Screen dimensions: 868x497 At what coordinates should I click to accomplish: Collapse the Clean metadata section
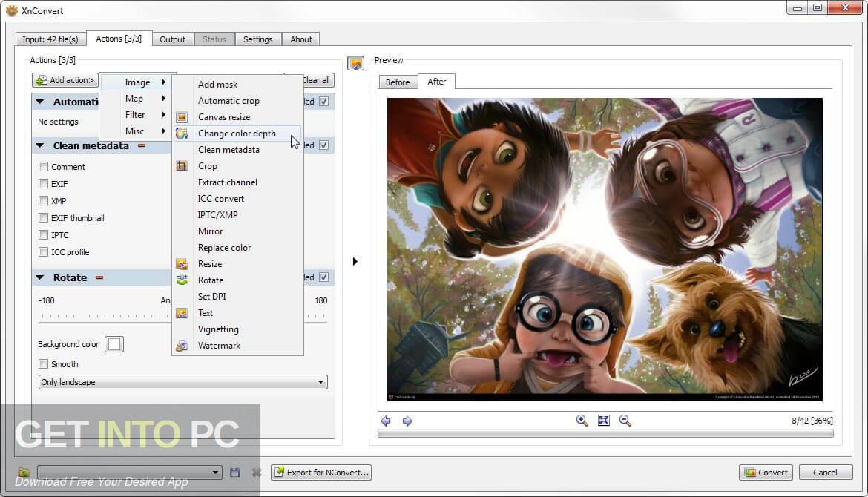40,145
